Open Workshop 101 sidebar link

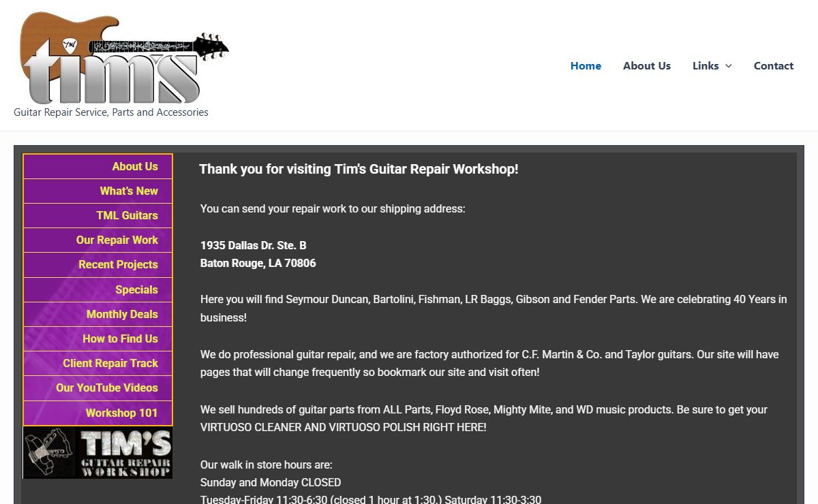coord(97,413)
